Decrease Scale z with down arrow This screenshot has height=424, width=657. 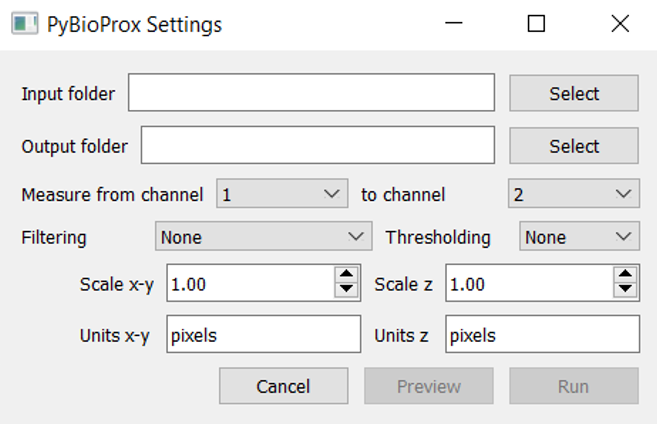tap(626, 291)
